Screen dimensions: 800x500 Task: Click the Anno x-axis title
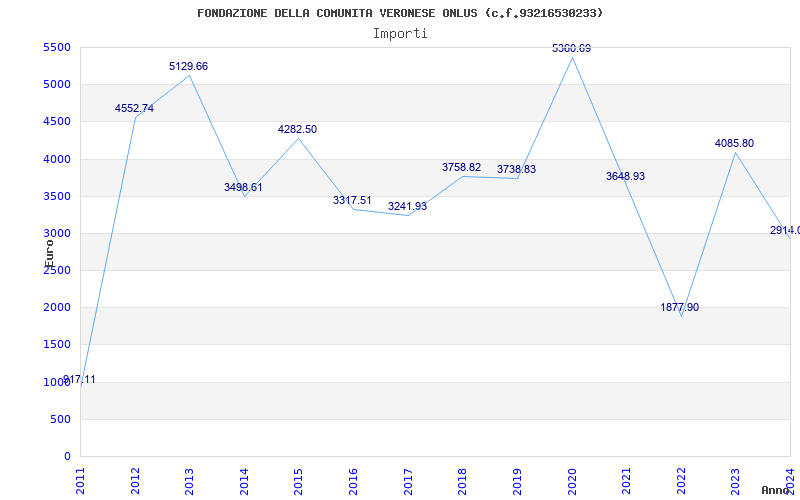[776, 490]
